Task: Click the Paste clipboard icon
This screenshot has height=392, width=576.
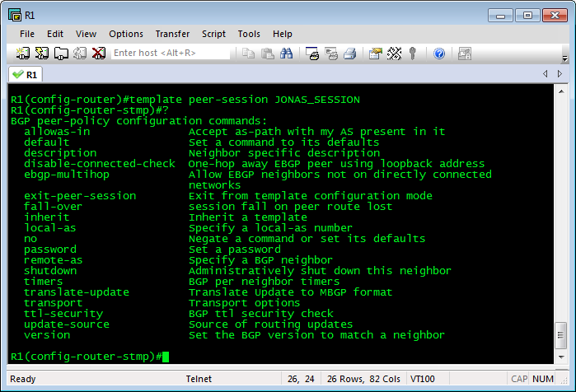Action: [268, 54]
